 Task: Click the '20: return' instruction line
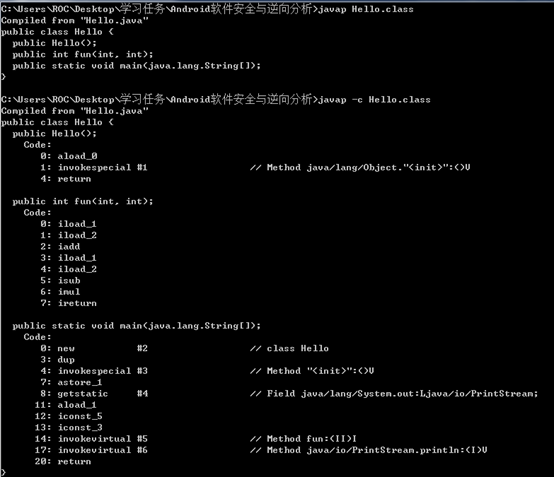63,461
